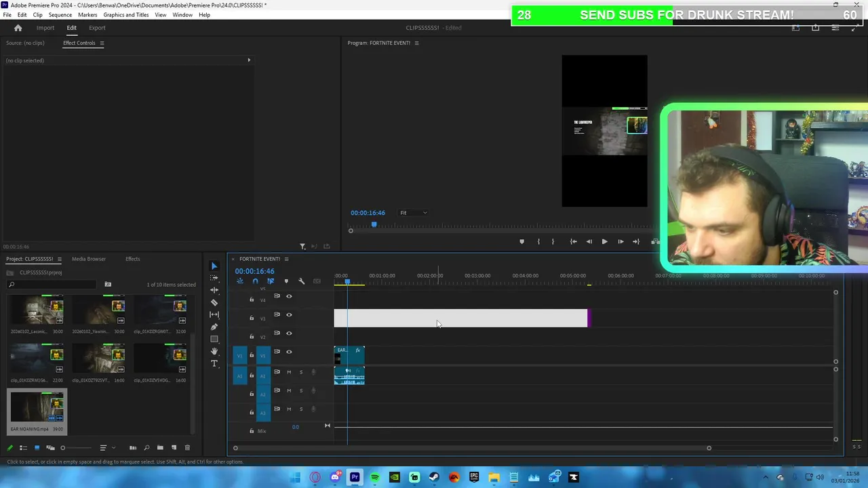Step forward one frame in Program monitor
The height and width of the screenshot is (488, 868).
pos(620,241)
